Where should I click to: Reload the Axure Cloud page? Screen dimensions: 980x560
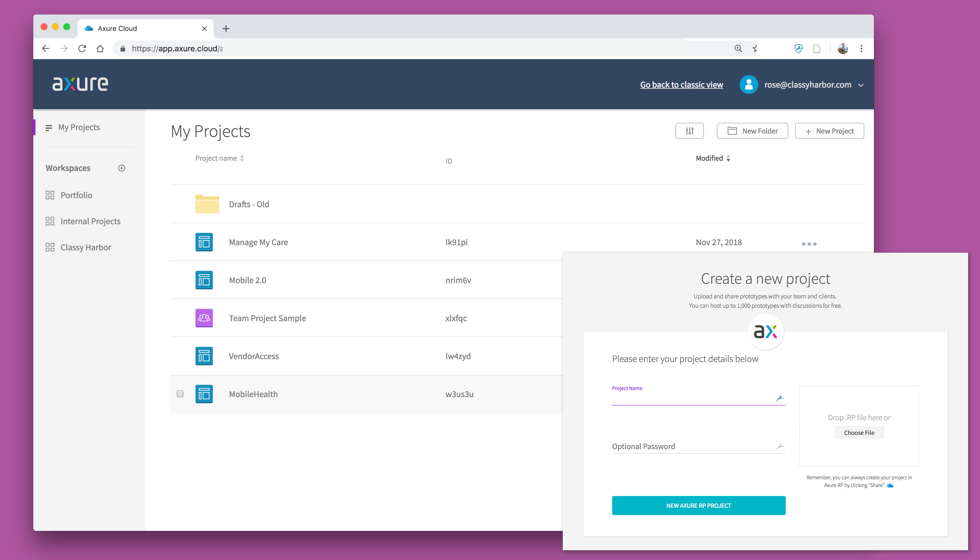(x=82, y=48)
